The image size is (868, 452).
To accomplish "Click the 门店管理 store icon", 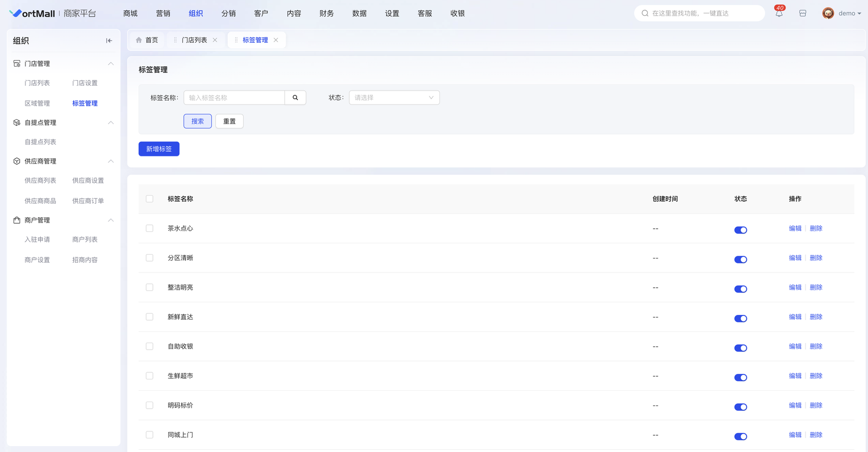I will point(17,63).
